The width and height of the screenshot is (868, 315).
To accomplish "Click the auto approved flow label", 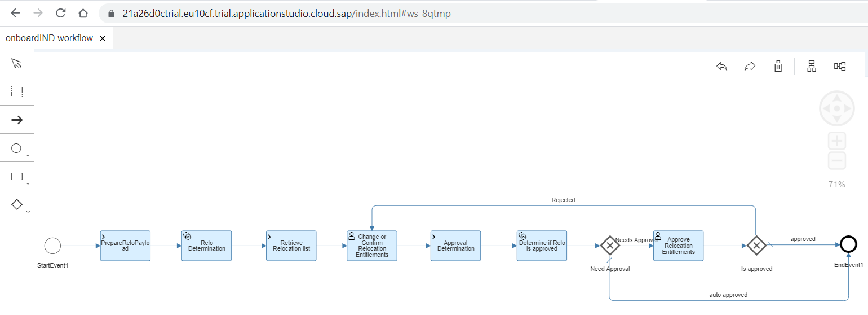I will tap(728, 295).
